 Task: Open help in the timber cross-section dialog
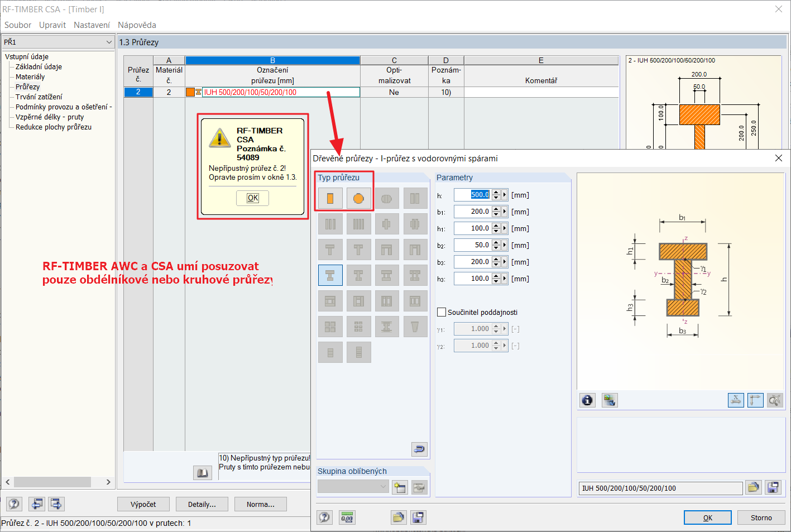[x=324, y=517]
